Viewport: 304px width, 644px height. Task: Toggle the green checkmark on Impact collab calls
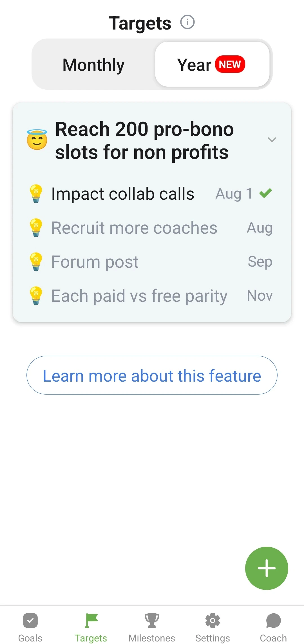click(265, 193)
